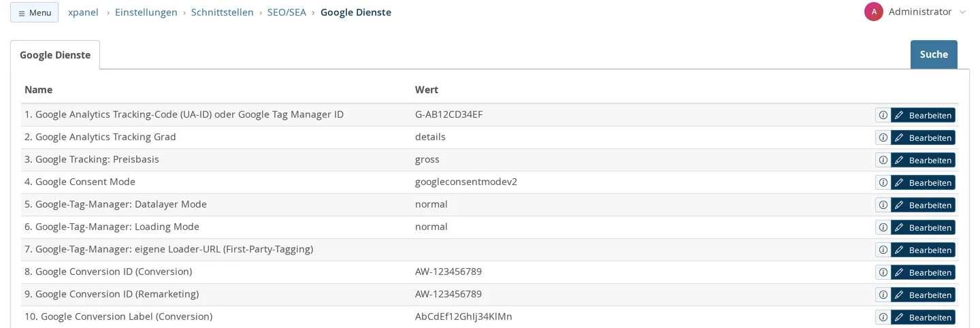
Task: Click the Google Dienste breadcrumb text
Action: [356, 12]
